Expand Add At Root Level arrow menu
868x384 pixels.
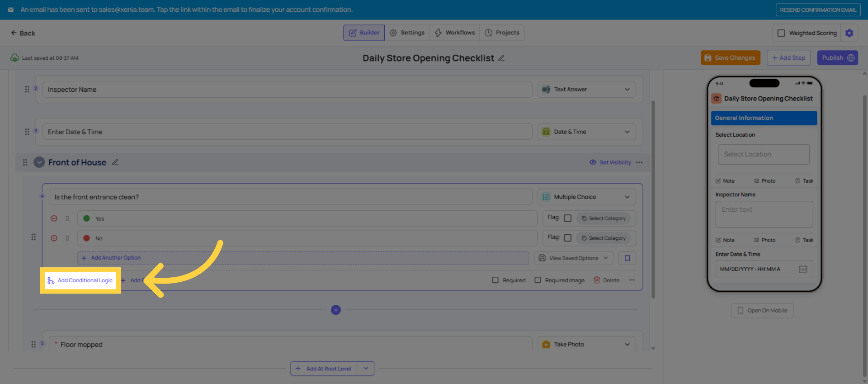pyautogui.click(x=366, y=368)
